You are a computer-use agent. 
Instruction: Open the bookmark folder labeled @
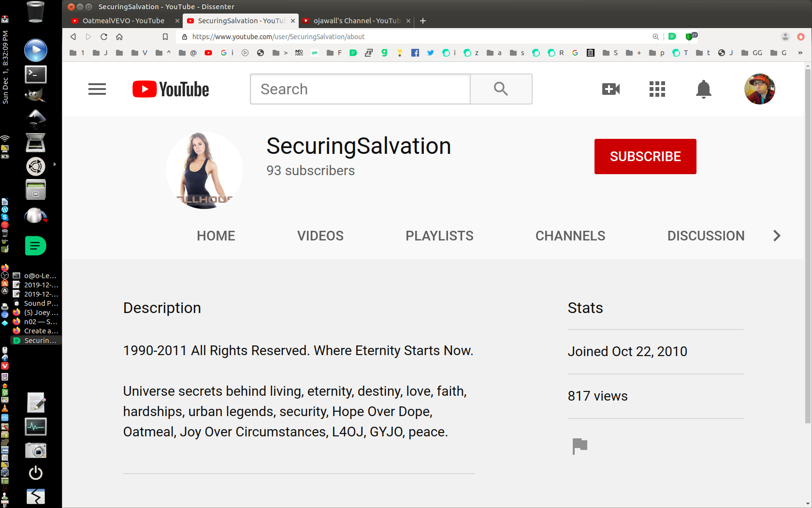pos(188,53)
